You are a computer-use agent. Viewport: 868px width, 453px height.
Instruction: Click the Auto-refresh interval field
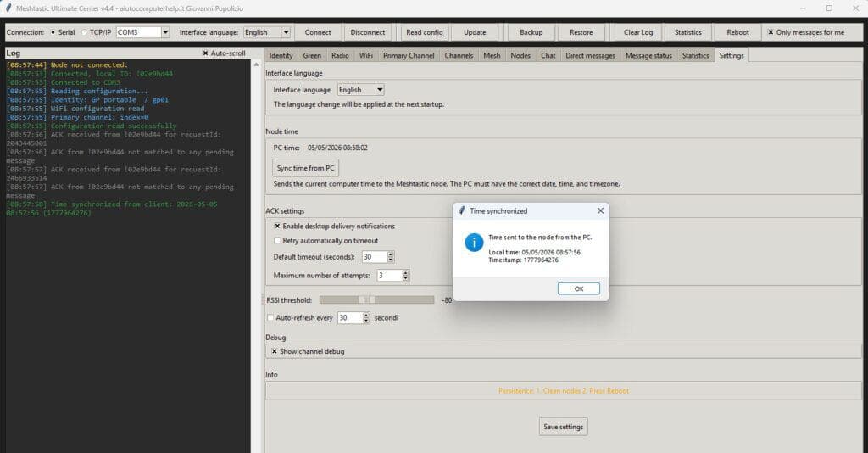click(x=350, y=318)
